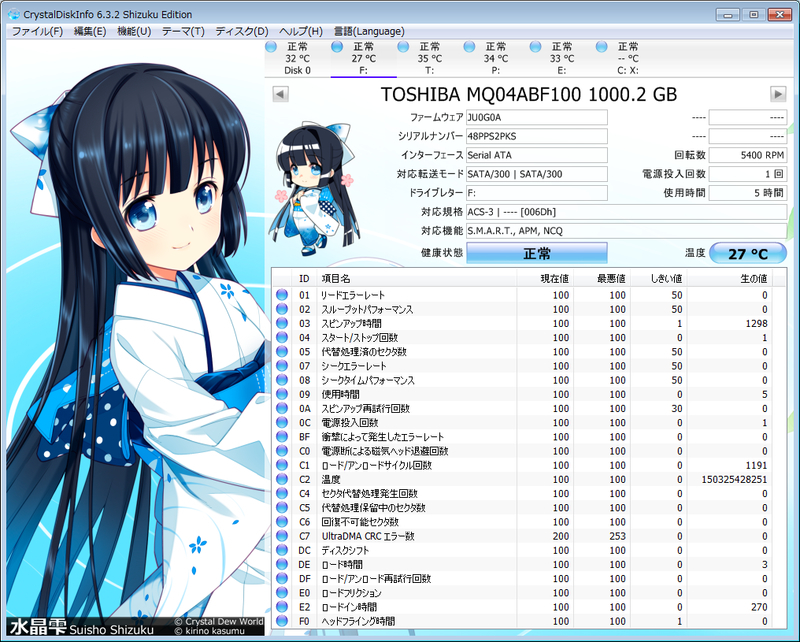Click status orb for DE ロード時間 row

282,564
